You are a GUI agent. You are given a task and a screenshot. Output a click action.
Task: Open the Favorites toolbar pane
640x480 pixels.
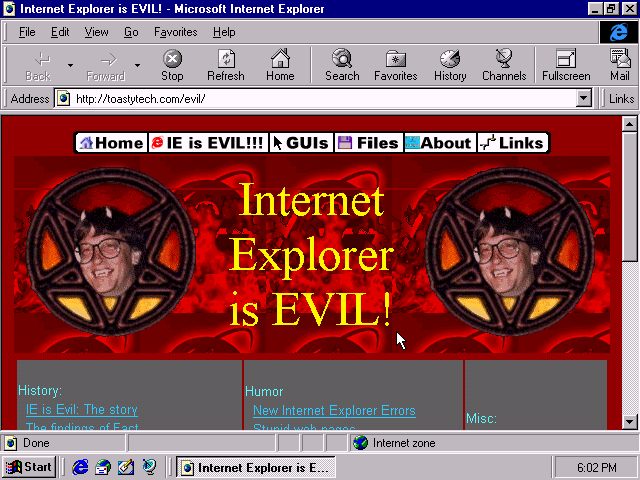coord(396,65)
